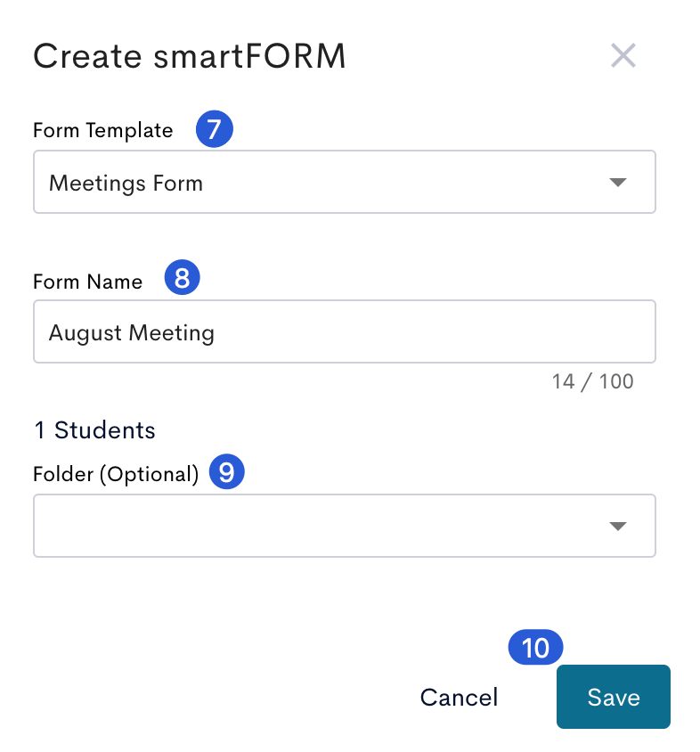Click the step 7 badge icon
700x752 pixels.
215,129
